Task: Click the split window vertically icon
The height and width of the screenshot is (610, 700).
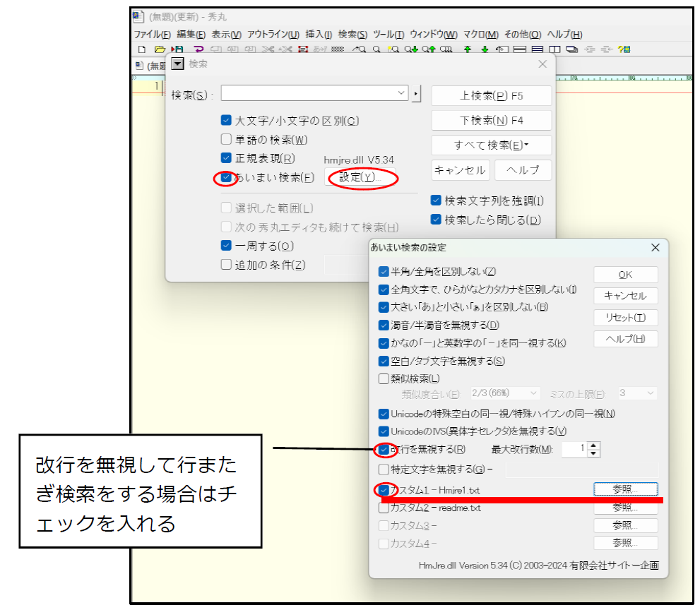Action: [x=554, y=49]
